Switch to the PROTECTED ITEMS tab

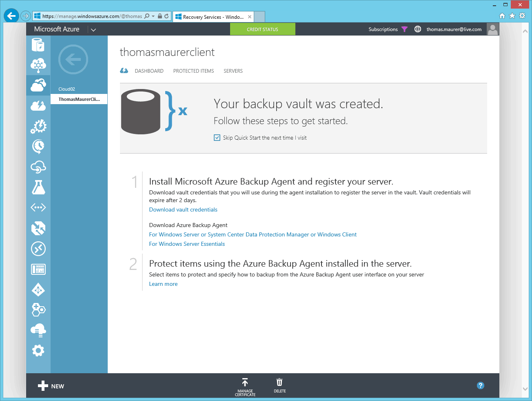[193, 71]
